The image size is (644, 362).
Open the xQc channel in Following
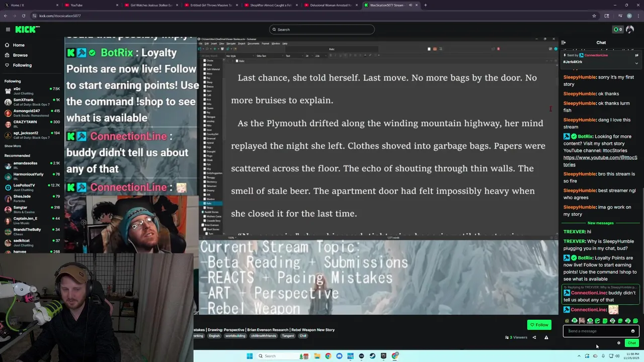point(32,91)
